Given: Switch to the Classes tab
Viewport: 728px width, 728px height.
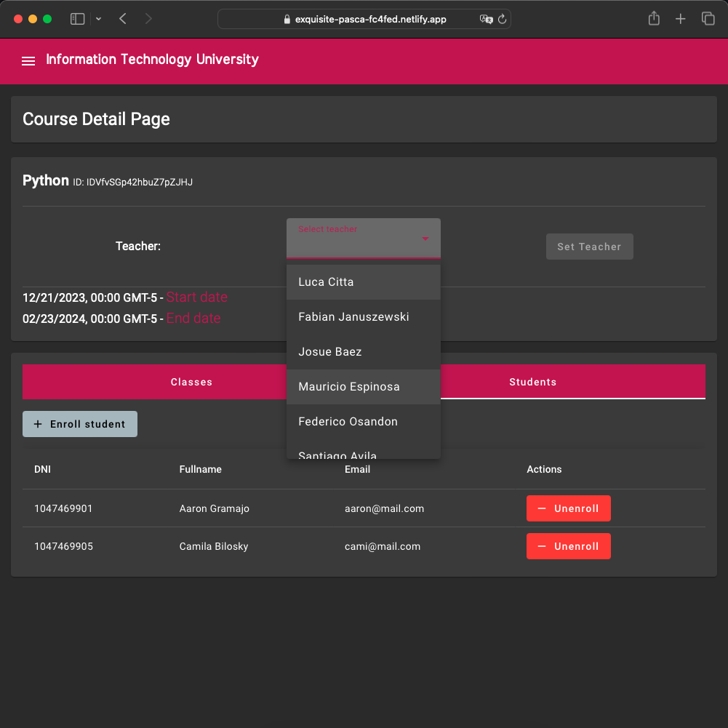Looking at the screenshot, I should (191, 382).
